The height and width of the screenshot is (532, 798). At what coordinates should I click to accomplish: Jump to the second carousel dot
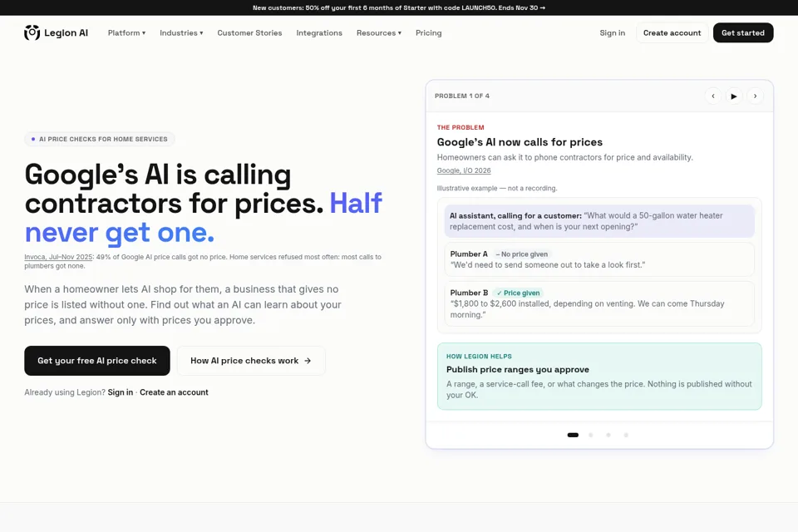pos(591,435)
